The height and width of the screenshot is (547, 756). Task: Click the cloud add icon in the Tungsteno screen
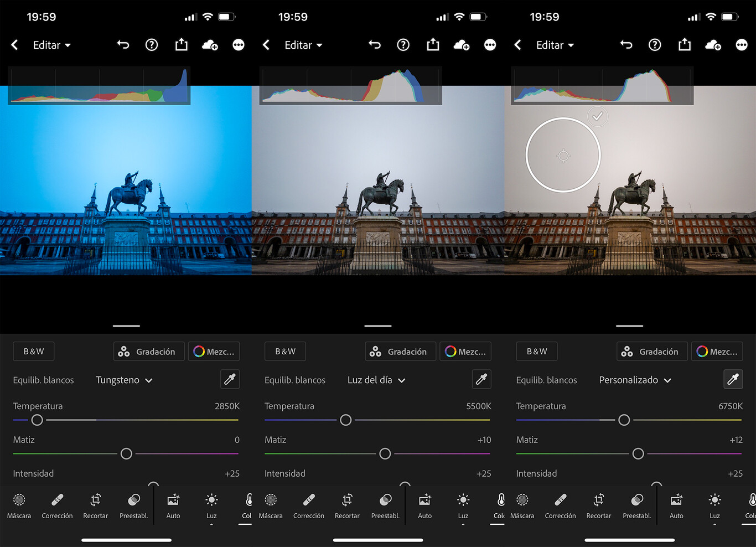point(210,45)
